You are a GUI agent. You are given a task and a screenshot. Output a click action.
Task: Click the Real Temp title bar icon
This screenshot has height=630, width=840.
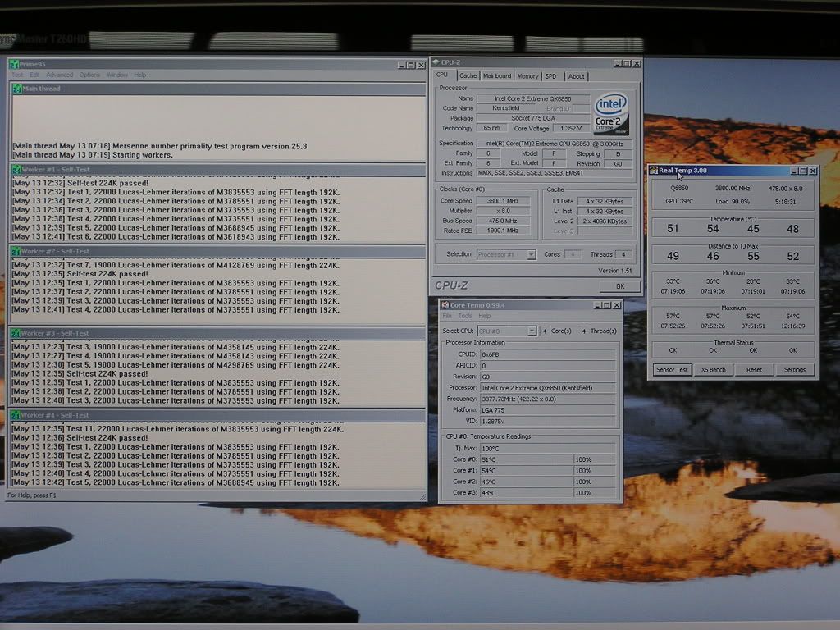point(654,171)
